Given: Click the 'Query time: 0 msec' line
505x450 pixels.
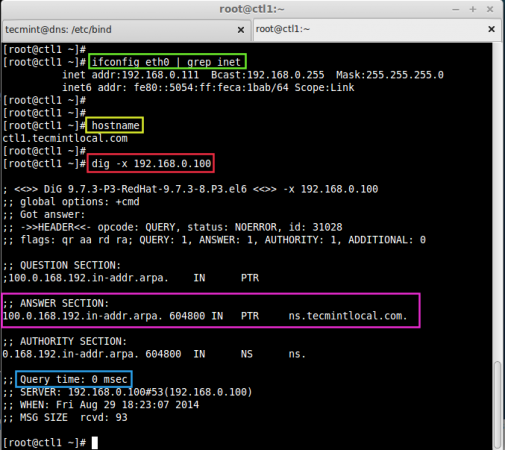Looking at the screenshot, I should [x=74, y=379].
